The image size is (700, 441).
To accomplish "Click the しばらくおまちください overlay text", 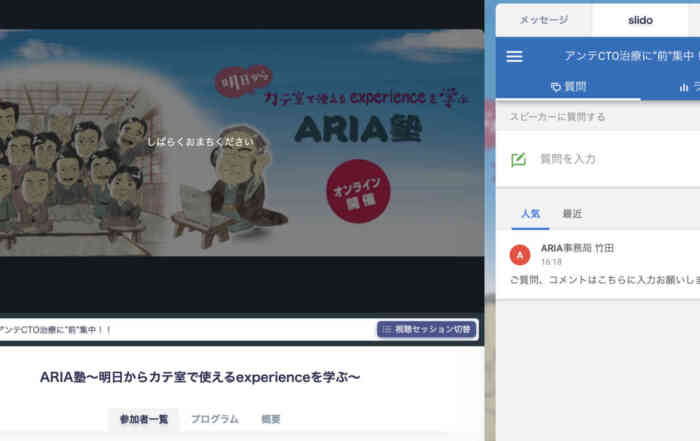I will pyautogui.click(x=200, y=142).
